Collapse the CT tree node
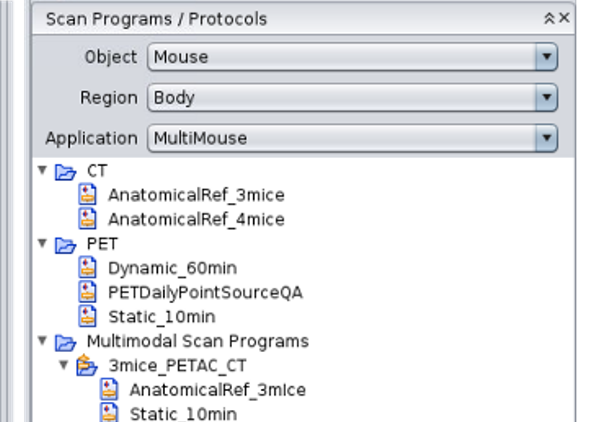 (x=43, y=171)
